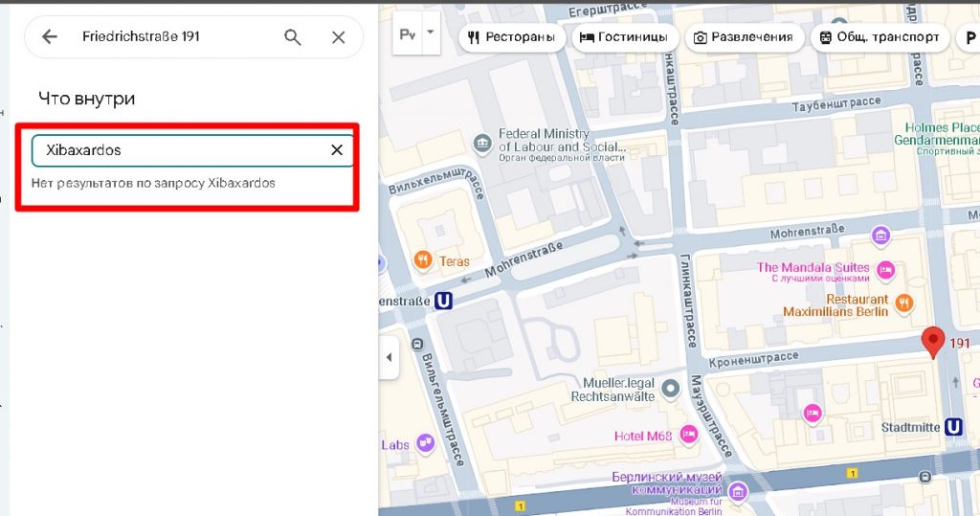Select the Mohrenstraße U-Bahn station icon
This screenshot has width=980, height=516.
pyautogui.click(x=443, y=301)
